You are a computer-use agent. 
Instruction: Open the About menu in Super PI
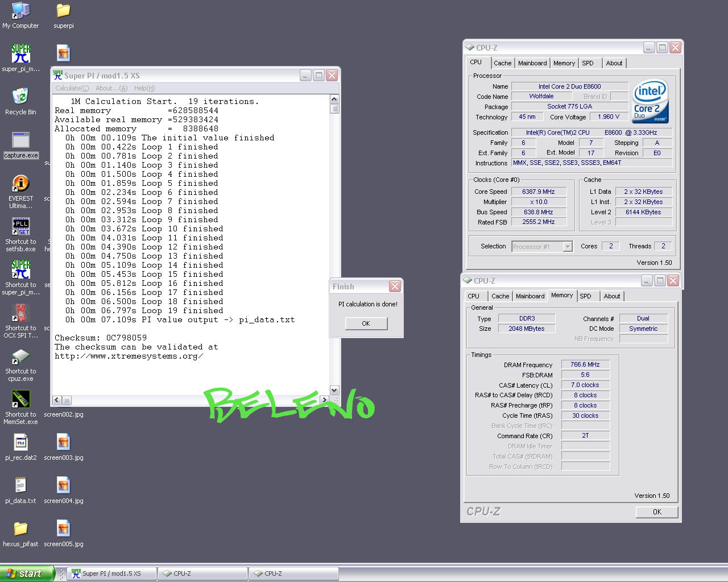pyautogui.click(x=111, y=88)
